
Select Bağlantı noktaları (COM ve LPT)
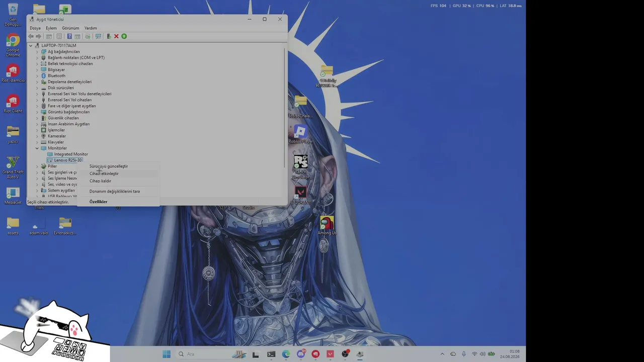[x=76, y=58]
